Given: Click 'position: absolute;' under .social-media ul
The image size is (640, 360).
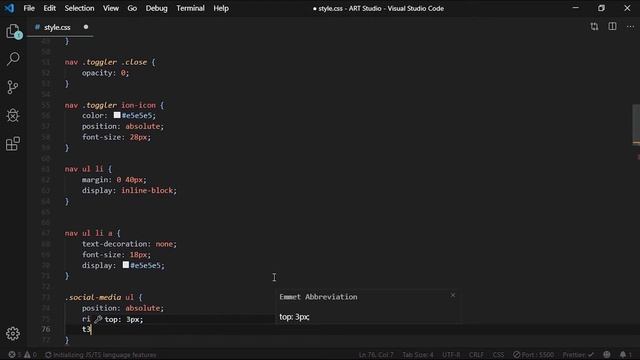Looking at the screenshot, I should (x=122, y=308).
